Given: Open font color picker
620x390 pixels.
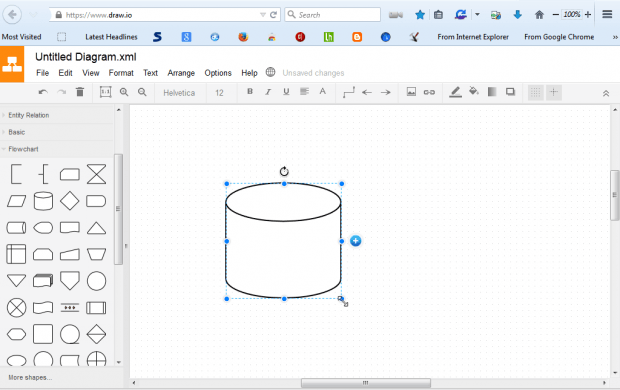Looking at the screenshot, I should (x=323, y=92).
